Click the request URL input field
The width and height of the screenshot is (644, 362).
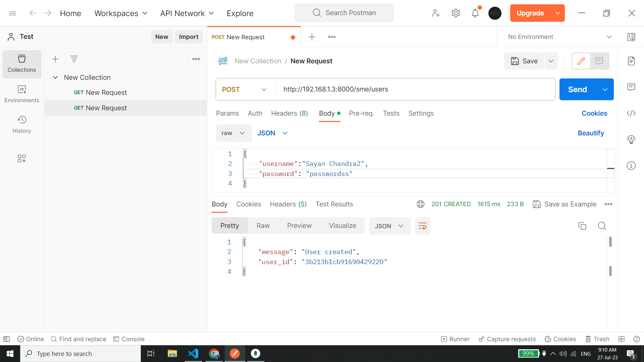tap(415, 89)
